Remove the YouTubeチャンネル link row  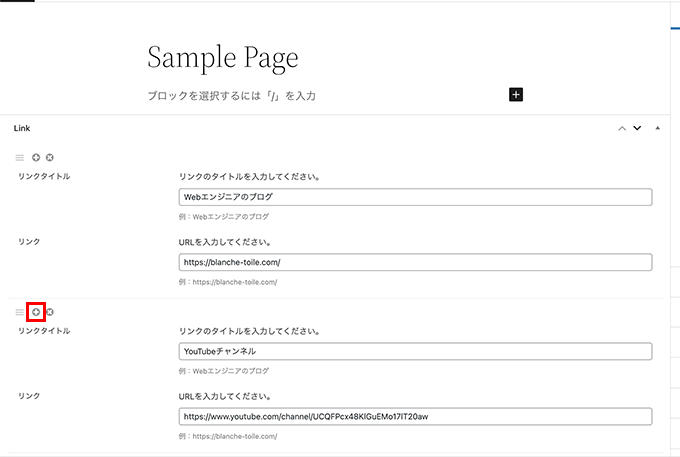click(x=50, y=312)
